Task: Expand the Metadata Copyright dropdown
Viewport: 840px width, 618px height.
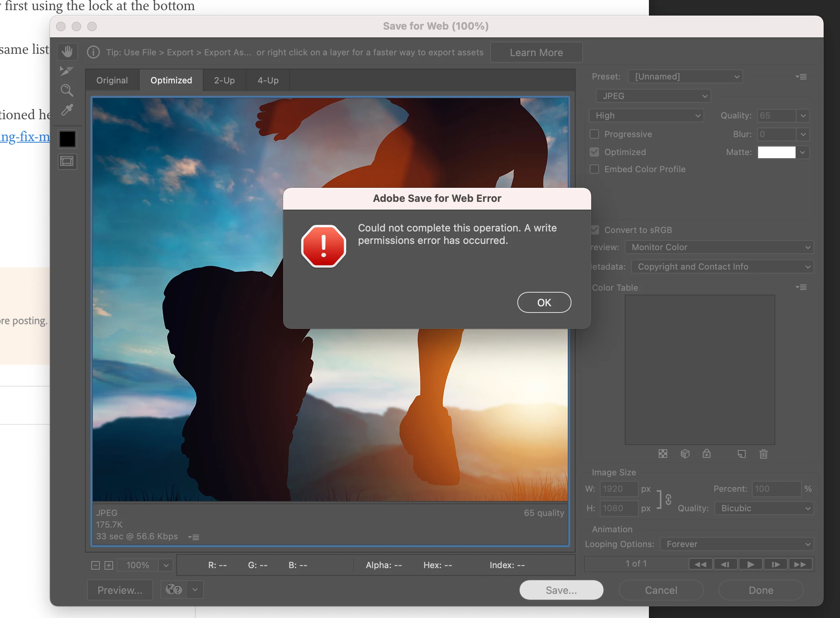Action: [723, 267]
